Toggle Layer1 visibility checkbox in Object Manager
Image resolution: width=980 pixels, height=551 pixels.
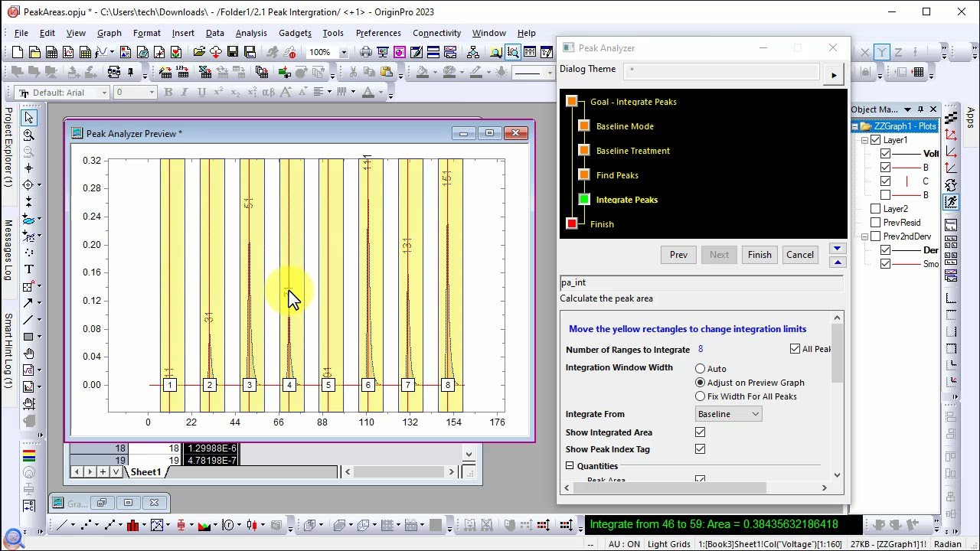pyautogui.click(x=875, y=140)
